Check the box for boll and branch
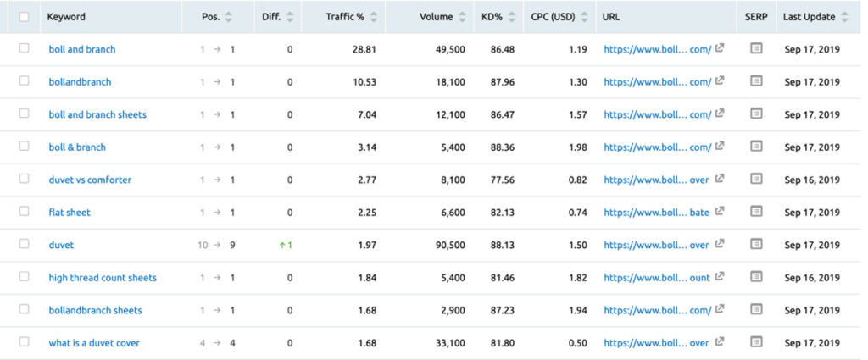This screenshot has height=360, width=868. pos(24,48)
